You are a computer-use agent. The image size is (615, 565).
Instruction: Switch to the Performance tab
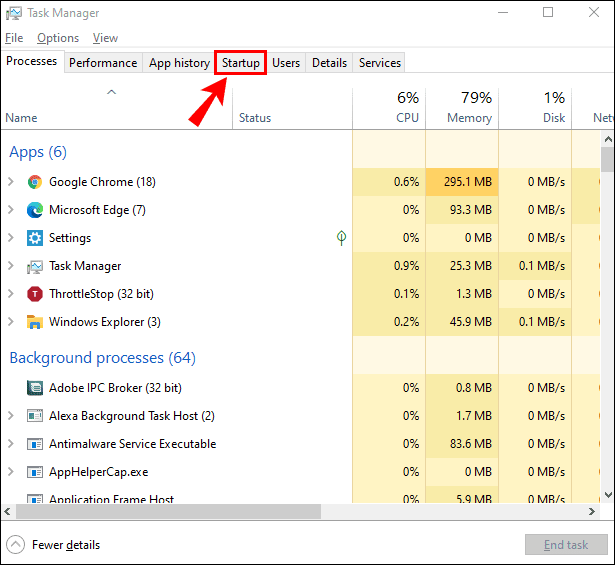click(x=103, y=63)
